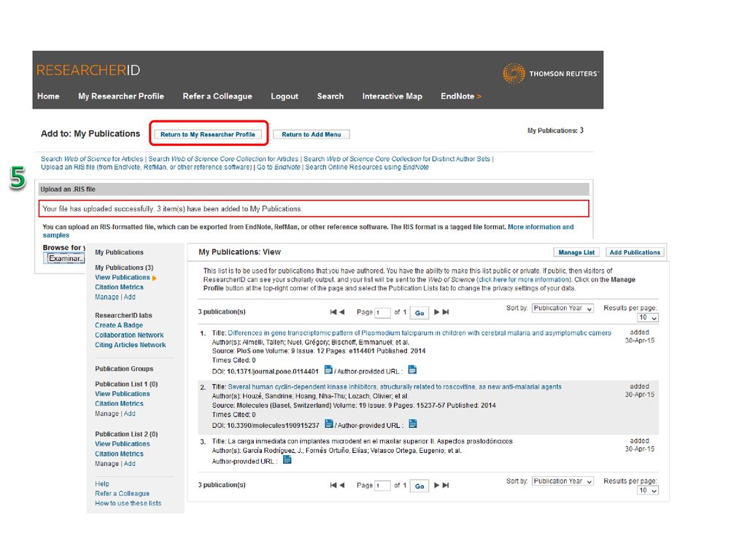Click the bottom page number field
This screenshot has height=560, width=747.
pyautogui.click(x=382, y=486)
